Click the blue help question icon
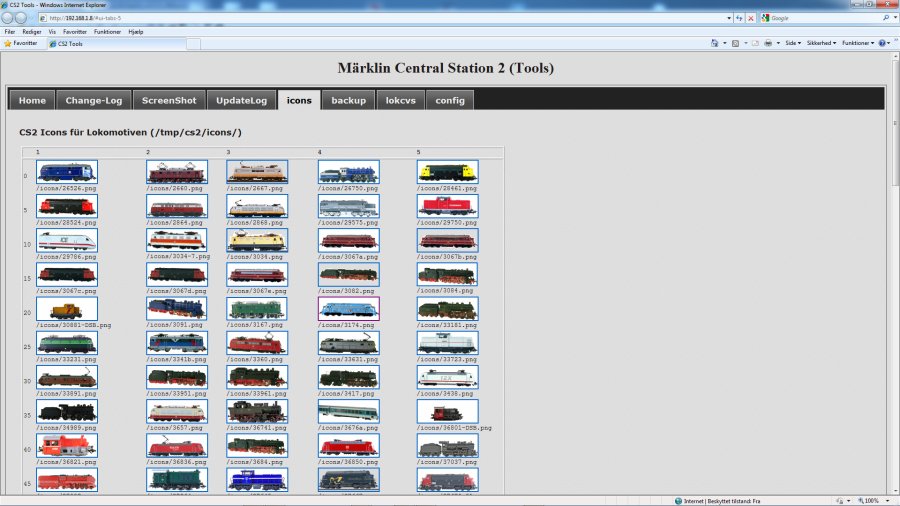Screen dimensions: 900x506 tap(882, 43)
